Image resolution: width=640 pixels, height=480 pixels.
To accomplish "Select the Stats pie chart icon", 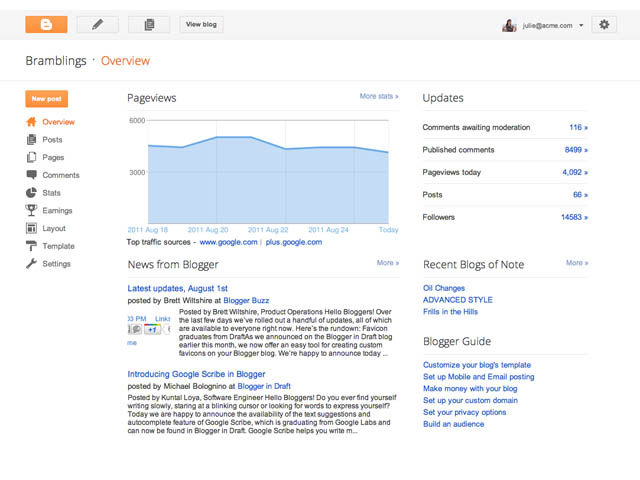I will coord(31,193).
